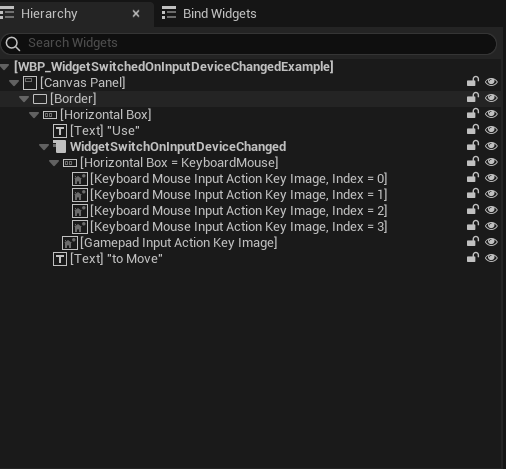Toggle lock on the Gamepad Input Action row
The height and width of the screenshot is (469, 506).
(x=473, y=242)
